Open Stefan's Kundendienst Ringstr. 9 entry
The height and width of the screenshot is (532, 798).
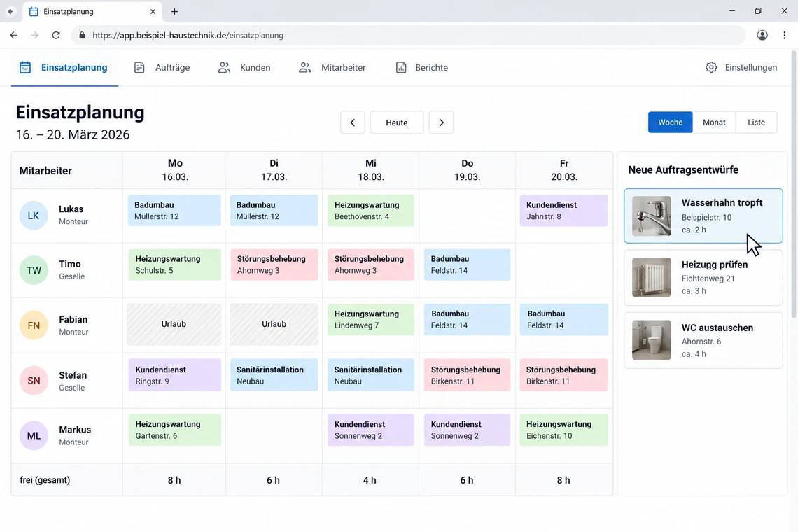pos(174,375)
